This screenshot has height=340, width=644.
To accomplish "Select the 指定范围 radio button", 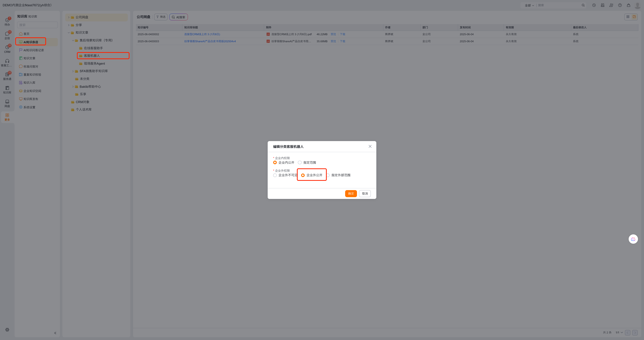I will (300, 162).
